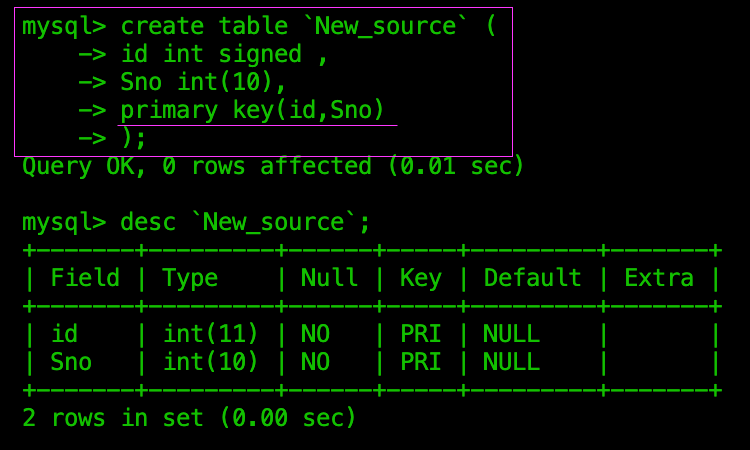Click the 'int(11)' type cell
This screenshot has height=450, width=750.
(x=210, y=334)
